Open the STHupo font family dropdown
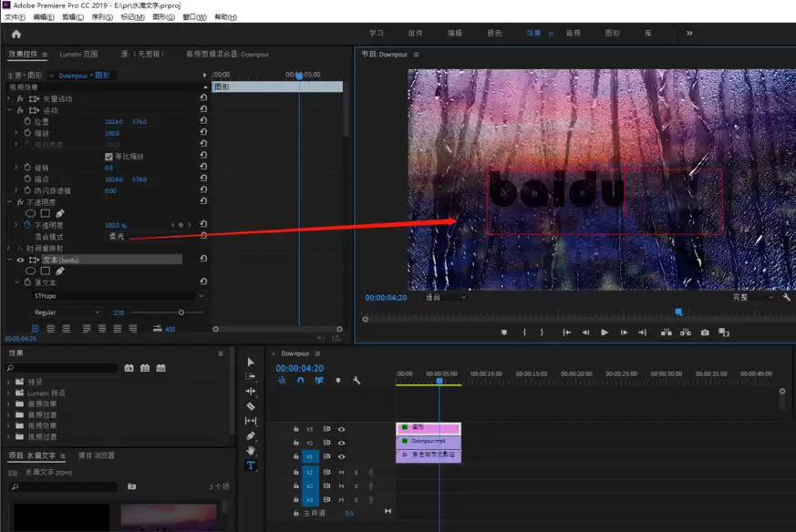796x532 pixels. pos(201,295)
